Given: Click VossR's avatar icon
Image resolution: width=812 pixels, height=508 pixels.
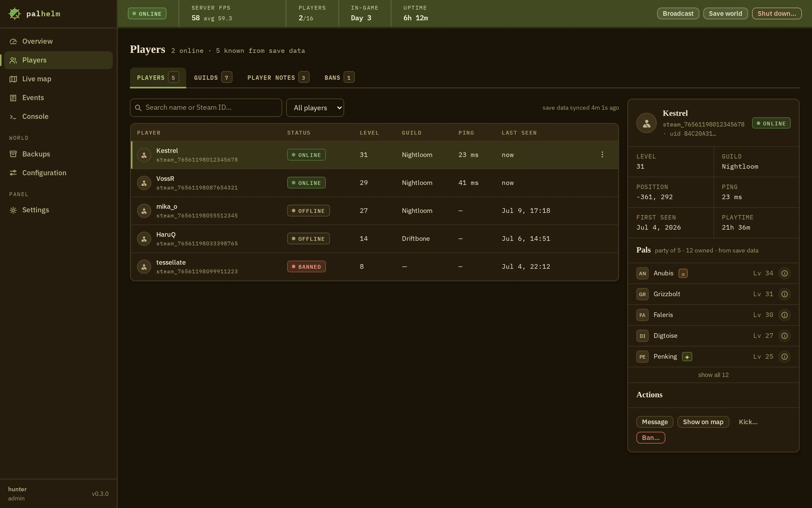Looking at the screenshot, I should (144, 183).
